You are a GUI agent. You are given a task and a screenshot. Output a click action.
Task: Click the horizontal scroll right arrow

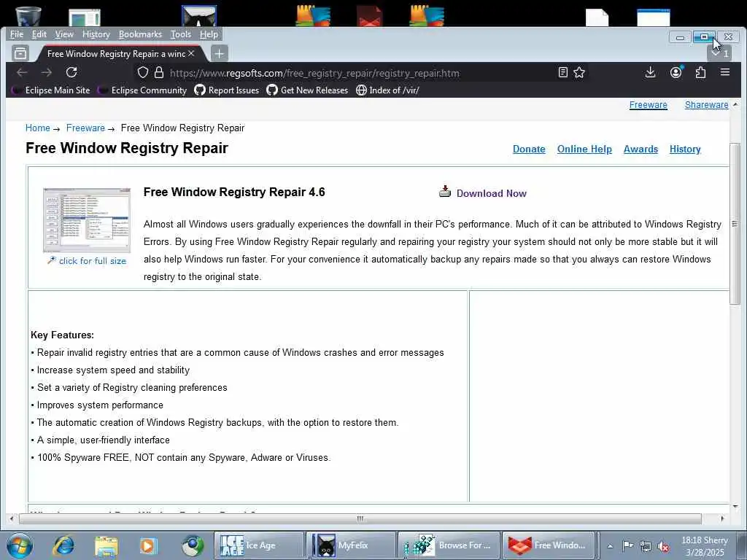tap(722, 518)
